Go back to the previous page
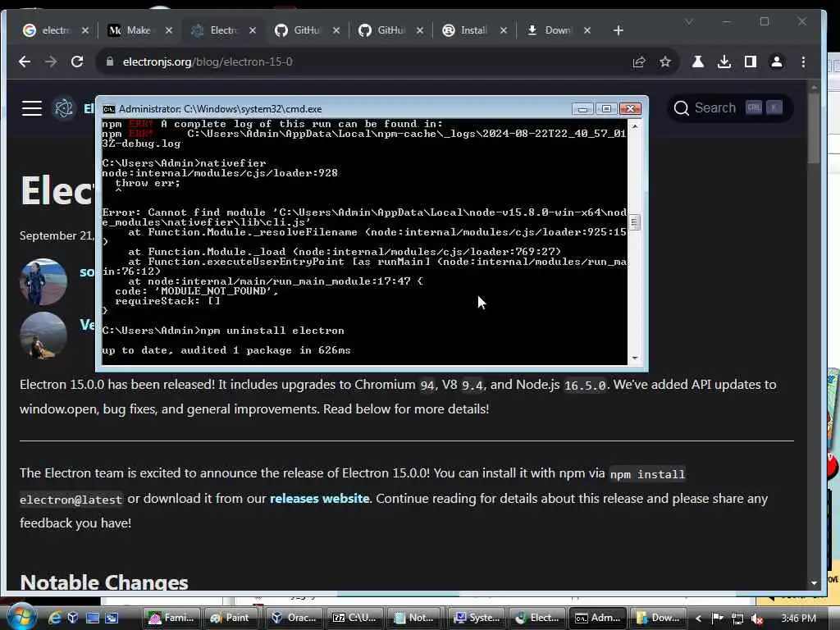The height and width of the screenshot is (630, 840). point(24,62)
